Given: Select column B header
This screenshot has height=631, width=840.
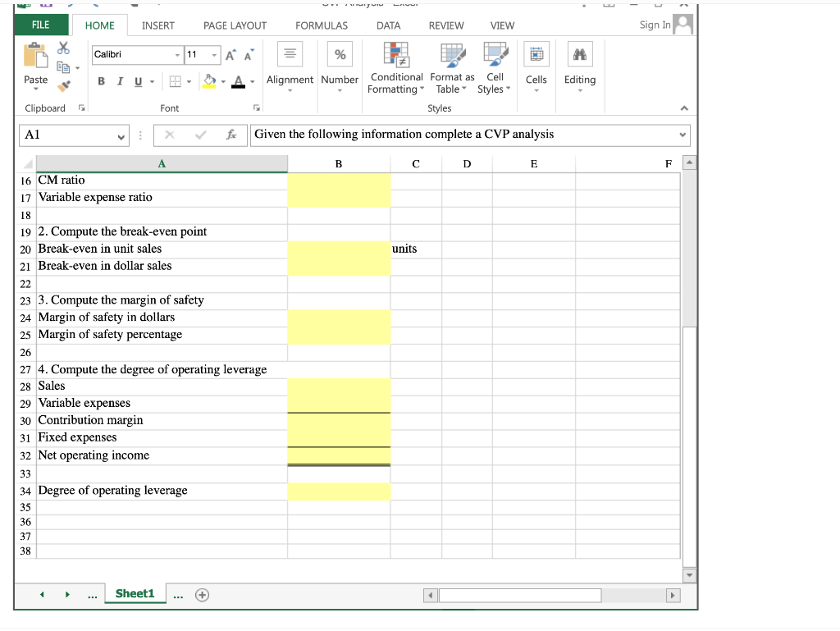Looking at the screenshot, I should click(x=339, y=164).
